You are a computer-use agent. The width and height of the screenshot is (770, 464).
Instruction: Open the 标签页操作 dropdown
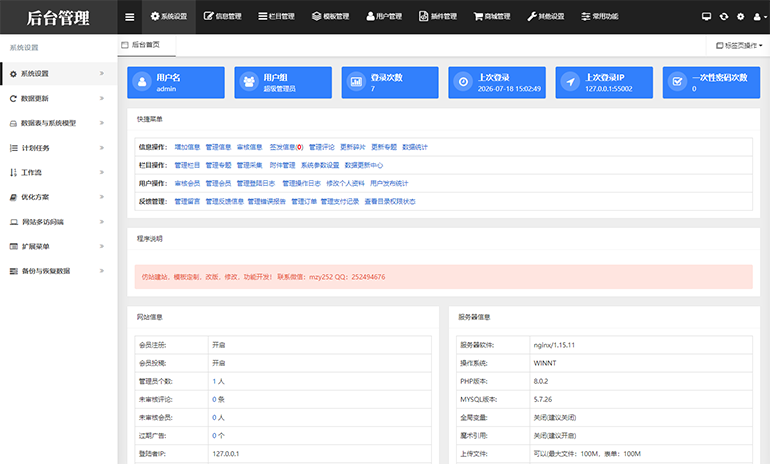tap(739, 45)
